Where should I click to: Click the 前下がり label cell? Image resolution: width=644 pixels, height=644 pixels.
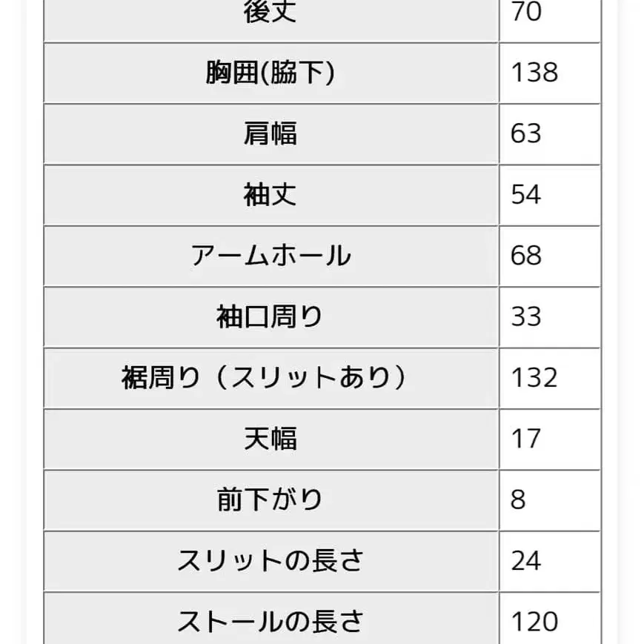tap(270, 500)
